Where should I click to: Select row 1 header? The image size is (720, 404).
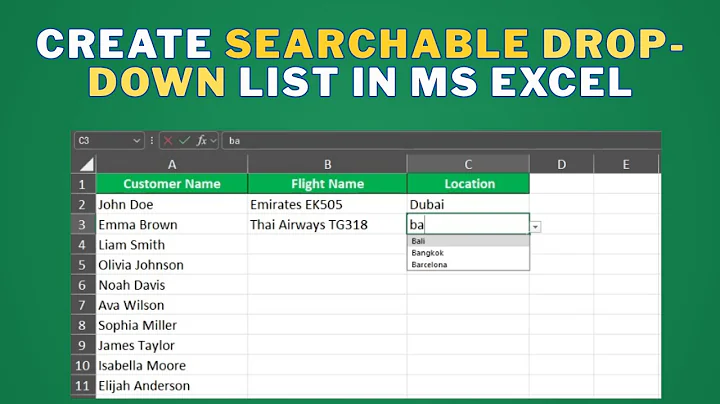83,184
